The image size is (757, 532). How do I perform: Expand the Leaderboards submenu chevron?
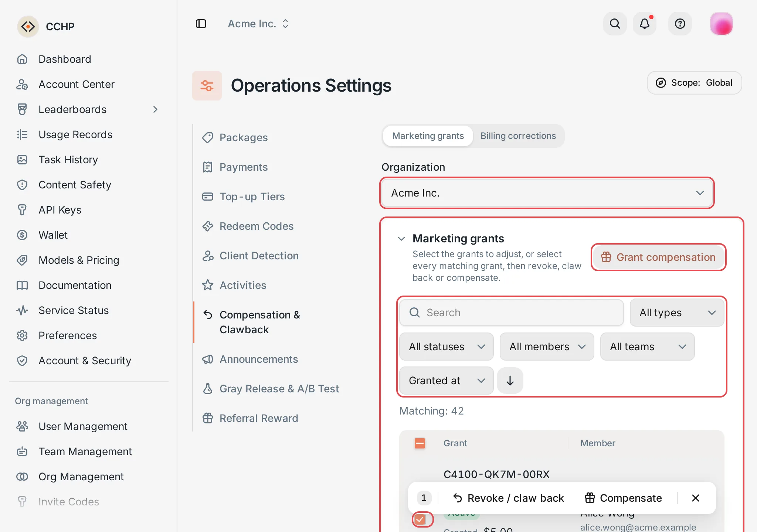click(155, 109)
